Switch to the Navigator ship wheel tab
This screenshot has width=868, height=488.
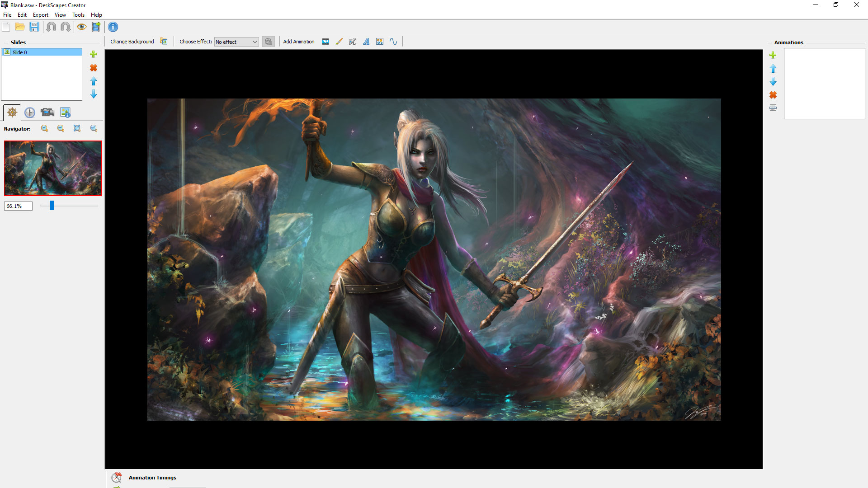click(12, 112)
